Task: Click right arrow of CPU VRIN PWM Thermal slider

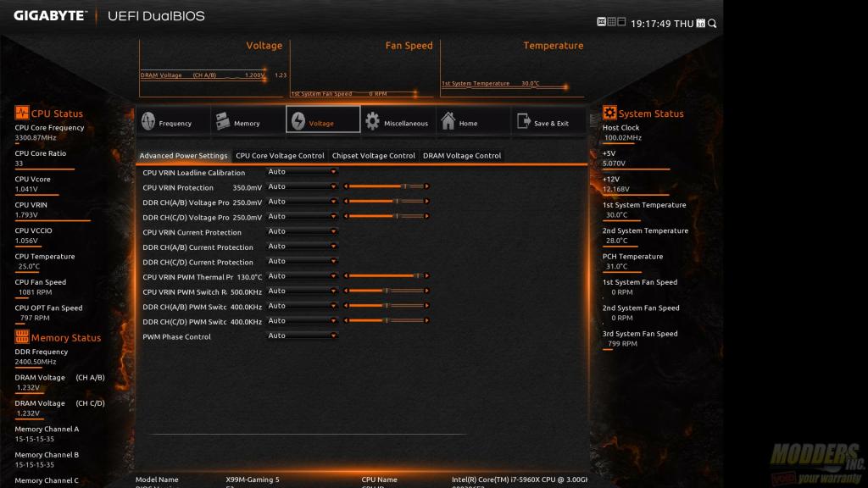Action: click(x=426, y=276)
